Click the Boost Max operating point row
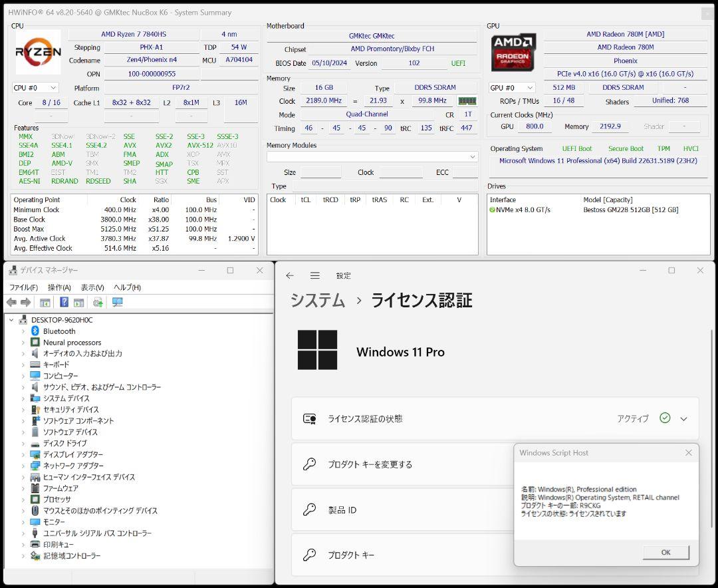718x588 pixels. tap(134, 229)
